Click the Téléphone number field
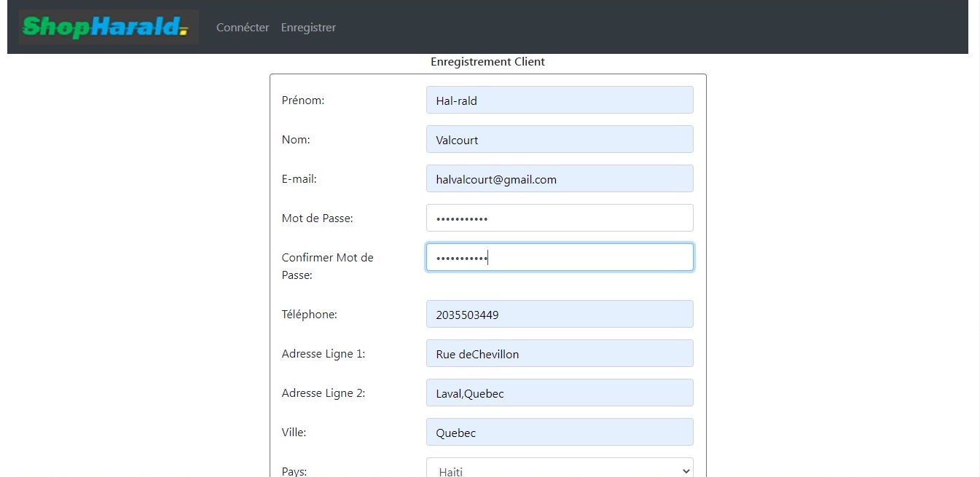Viewport: 980px width, 477px height. tap(559, 315)
